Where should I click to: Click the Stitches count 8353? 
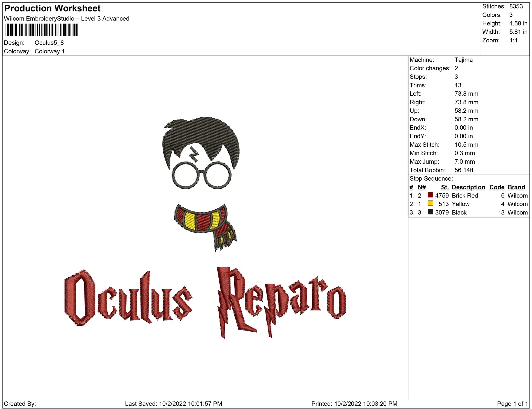tap(516, 6)
